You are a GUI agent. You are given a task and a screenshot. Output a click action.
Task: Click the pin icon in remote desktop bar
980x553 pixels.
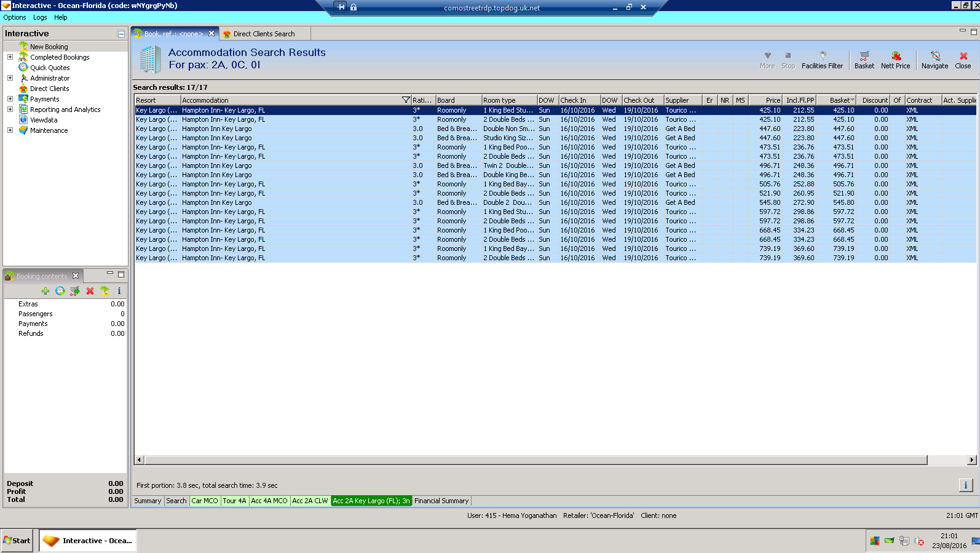[341, 7]
